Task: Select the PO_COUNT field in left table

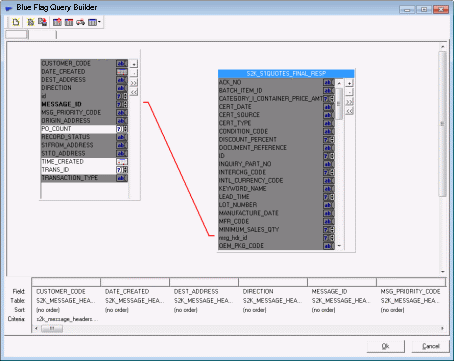Action: click(x=84, y=129)
